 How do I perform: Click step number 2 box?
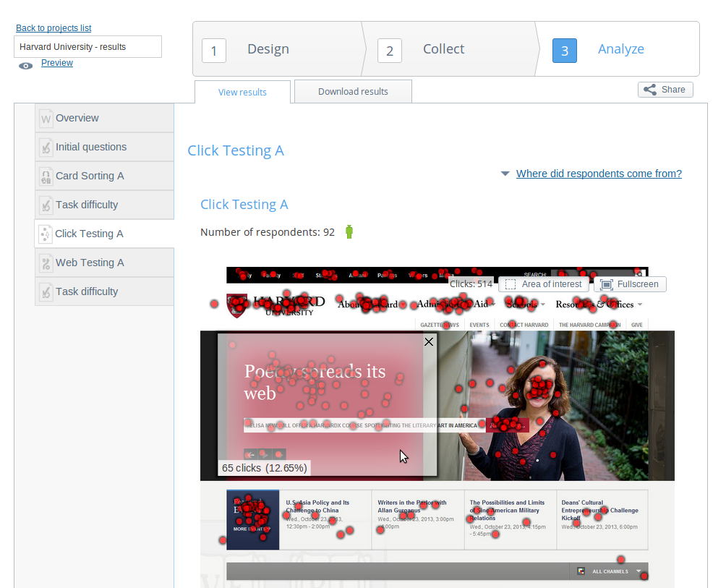tap(390, 51)
